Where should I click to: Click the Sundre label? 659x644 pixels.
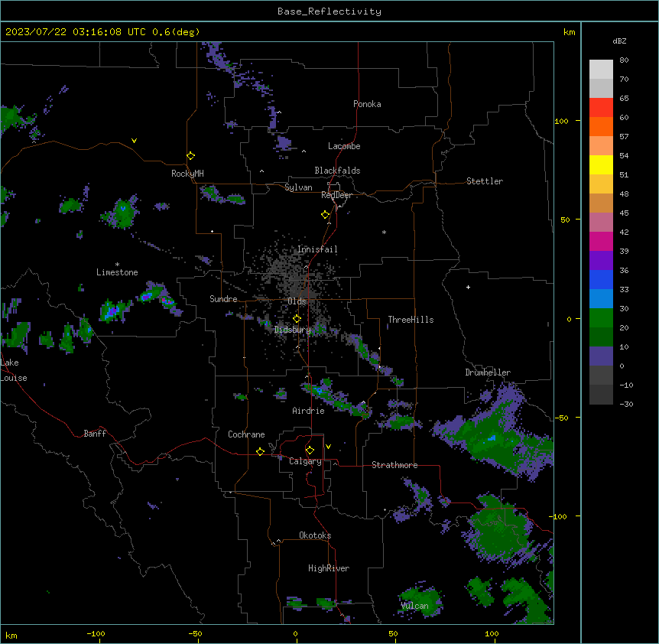tap(223, 299)
